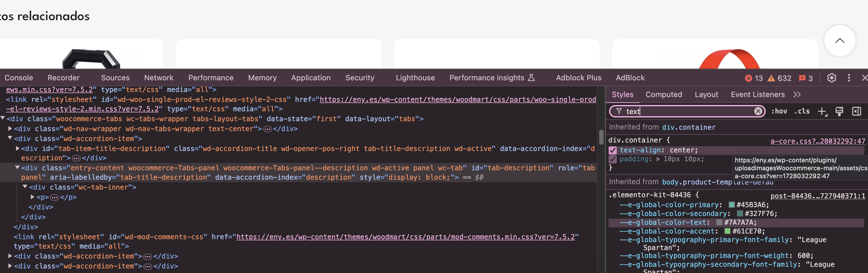Clear the styles filter text
This screenshot has height=273, width=868.
(758, 111)
